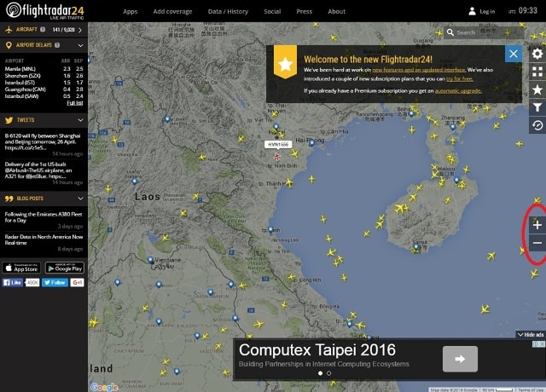The height and width of the screenshot is (392, 546).
Task: Collapse the Airport Delays section
Action: [80, 45]
